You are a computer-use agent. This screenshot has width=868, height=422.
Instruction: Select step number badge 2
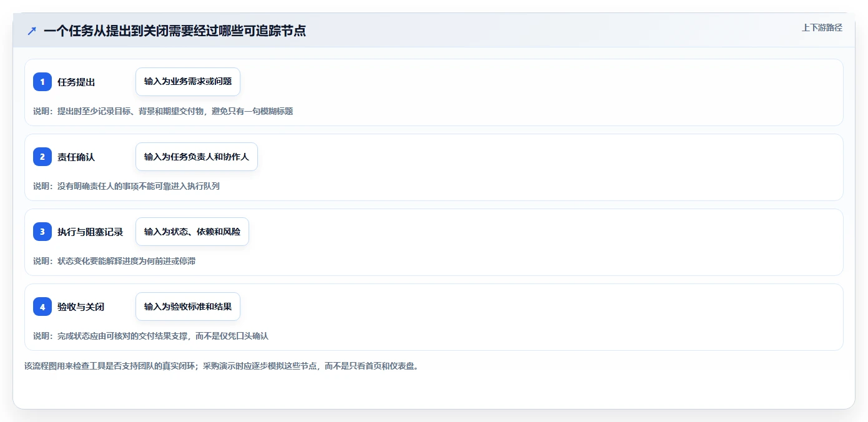(42, 157)
